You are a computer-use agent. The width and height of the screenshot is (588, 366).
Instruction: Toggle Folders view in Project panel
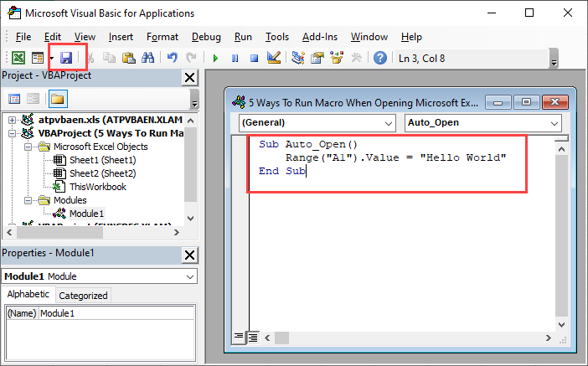point(58,99)
